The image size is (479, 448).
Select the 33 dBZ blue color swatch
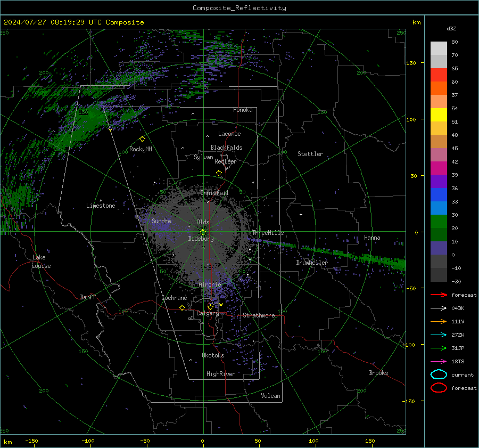coord(439,208)
